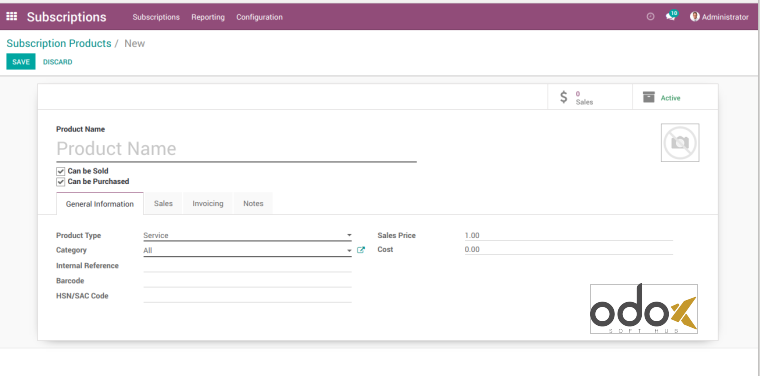Switch to the Invoicing tab
760x376 pixels.
click(208, 204)
